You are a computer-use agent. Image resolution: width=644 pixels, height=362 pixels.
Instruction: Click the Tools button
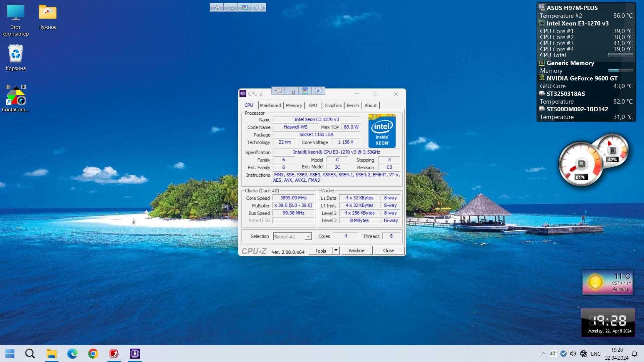pyautogui.click(x=321, y=251)
